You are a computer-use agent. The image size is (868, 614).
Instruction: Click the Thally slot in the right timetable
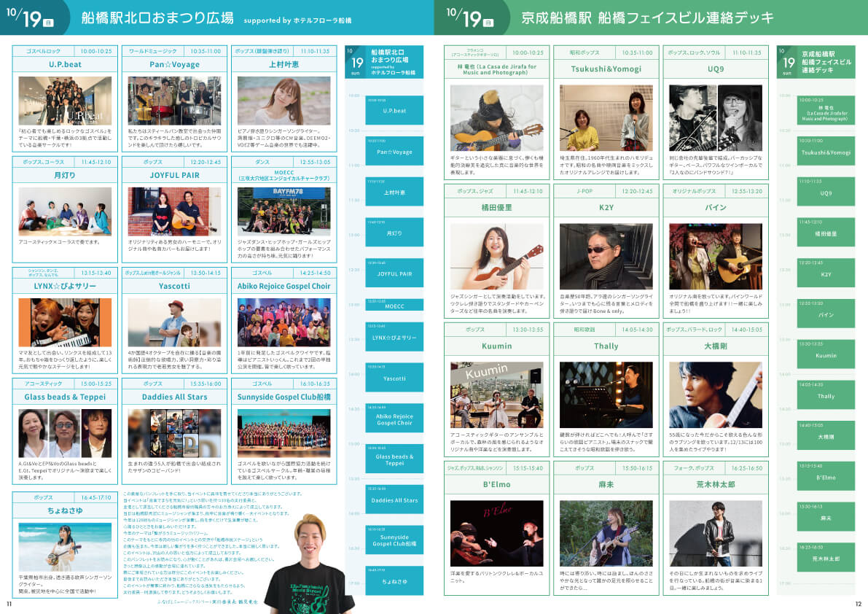826,396
